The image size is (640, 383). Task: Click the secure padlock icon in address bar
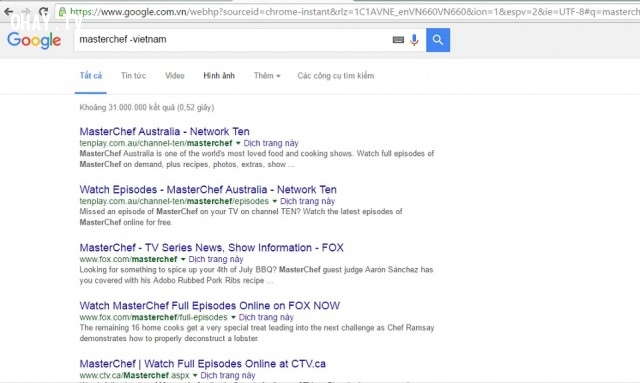(62, 12)
